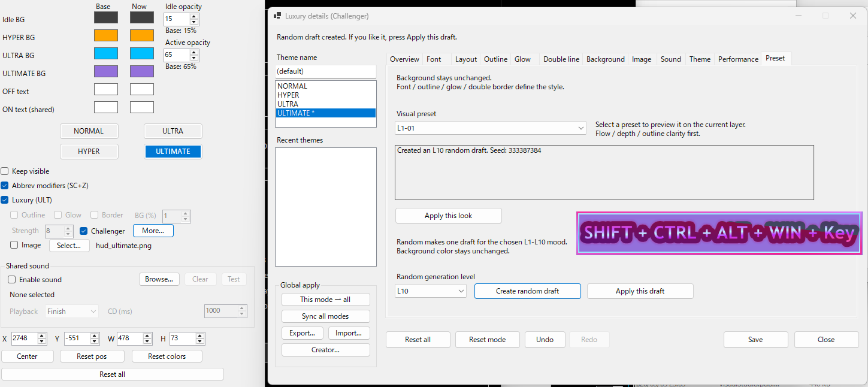Switch to the Layout tab
The height and width of the screenshot is (387, 868).
tap(465, 59)
